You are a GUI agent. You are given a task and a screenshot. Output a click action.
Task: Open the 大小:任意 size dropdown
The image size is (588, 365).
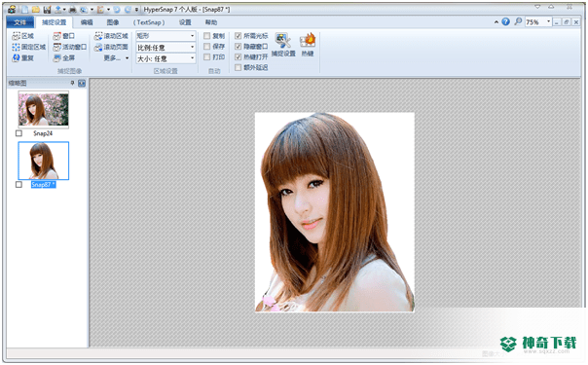point(165,58)
